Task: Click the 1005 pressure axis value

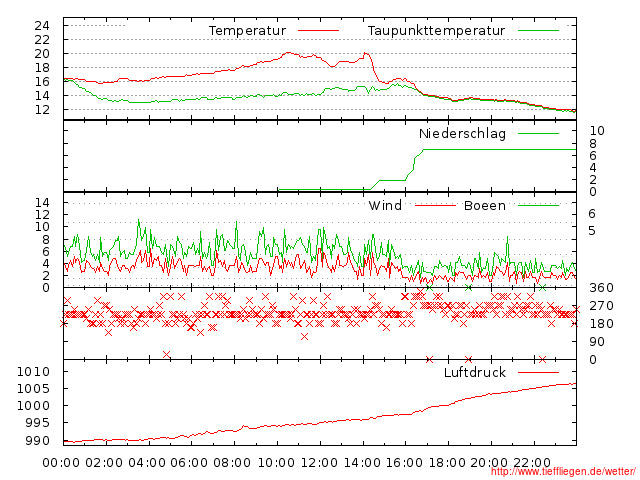Action: click(33, 389)
